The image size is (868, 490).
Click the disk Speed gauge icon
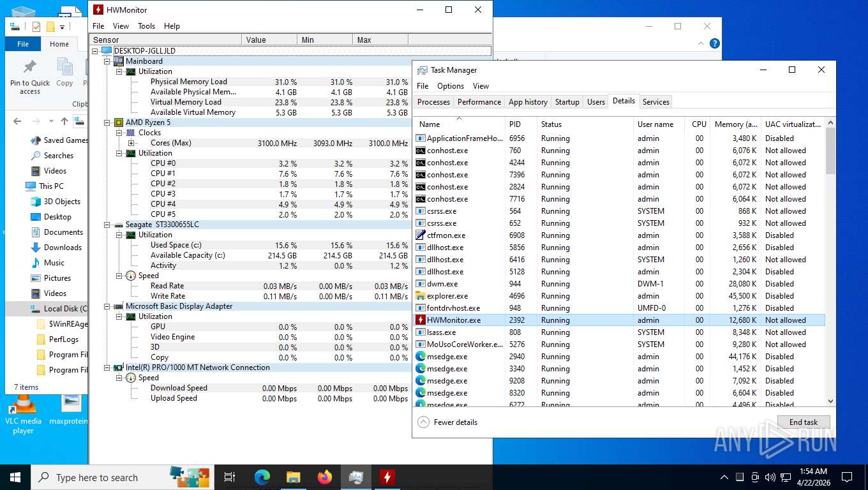coord(131,276)
